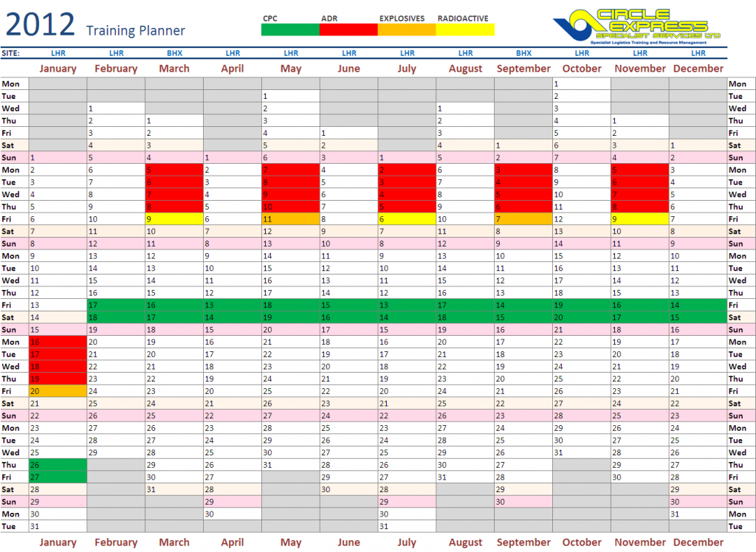The width and height of the screenshot is (756, 552).
Task: Click the December label at the bottom
Action: point(698,542)
